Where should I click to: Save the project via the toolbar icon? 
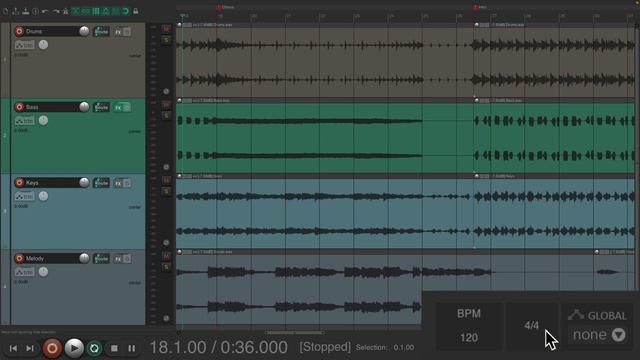pos(26,11)
